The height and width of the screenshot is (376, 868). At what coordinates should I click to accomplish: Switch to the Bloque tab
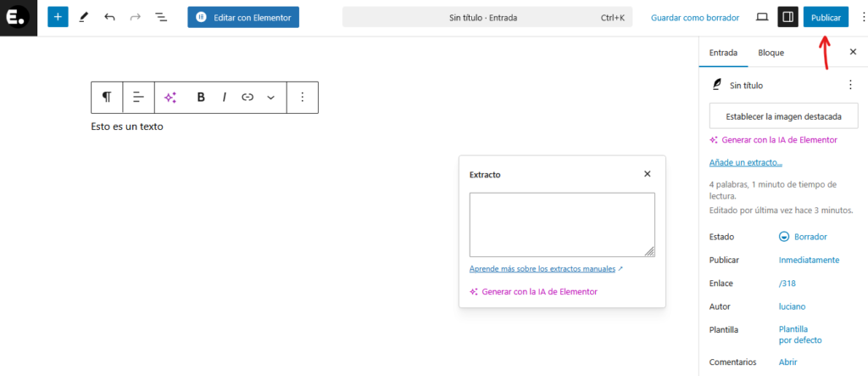771,53
